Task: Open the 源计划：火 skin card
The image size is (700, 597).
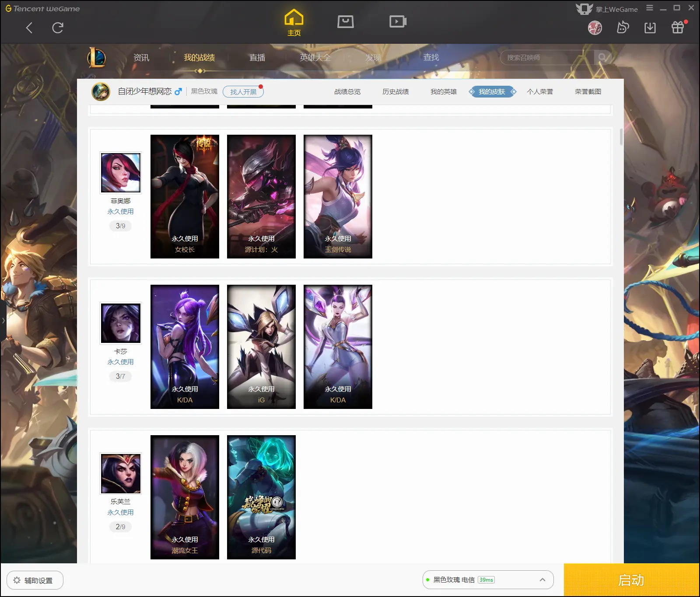Action: pyautogui.click(x=261, y=196)
